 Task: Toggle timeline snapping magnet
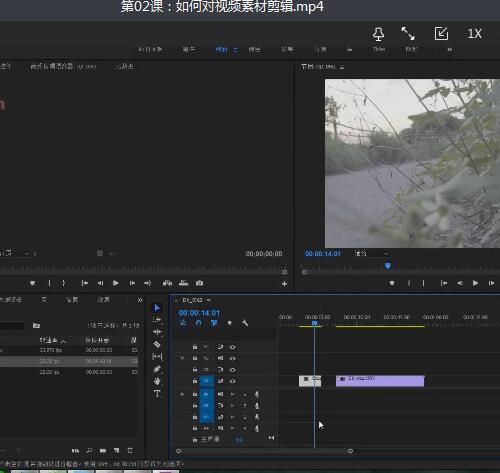click(199, 323)
